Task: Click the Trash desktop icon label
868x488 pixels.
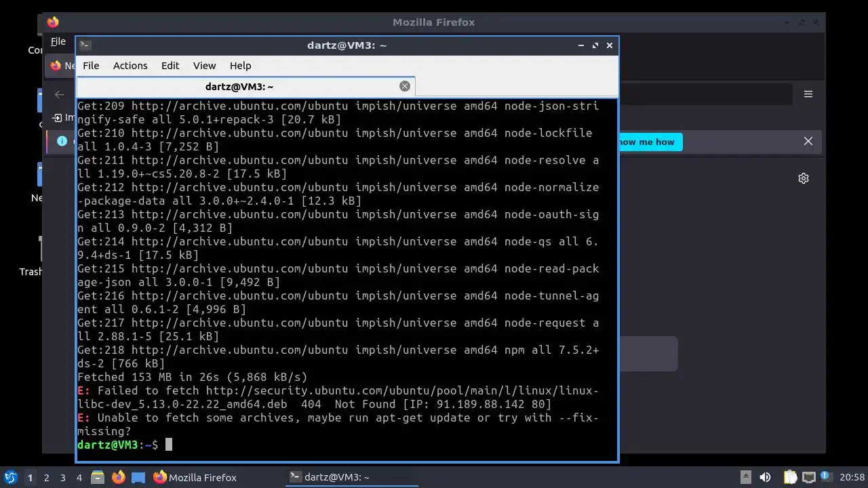Action: 31,272
